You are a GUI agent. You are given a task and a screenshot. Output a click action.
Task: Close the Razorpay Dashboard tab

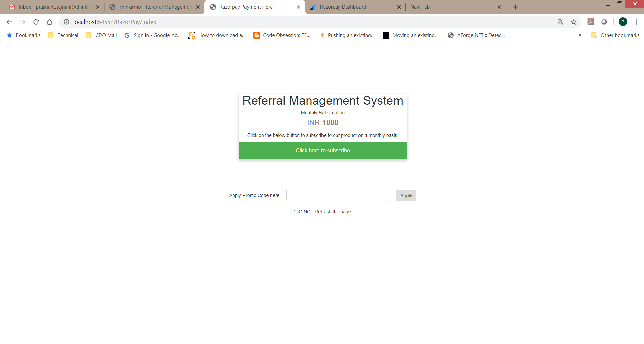(399, 7)
